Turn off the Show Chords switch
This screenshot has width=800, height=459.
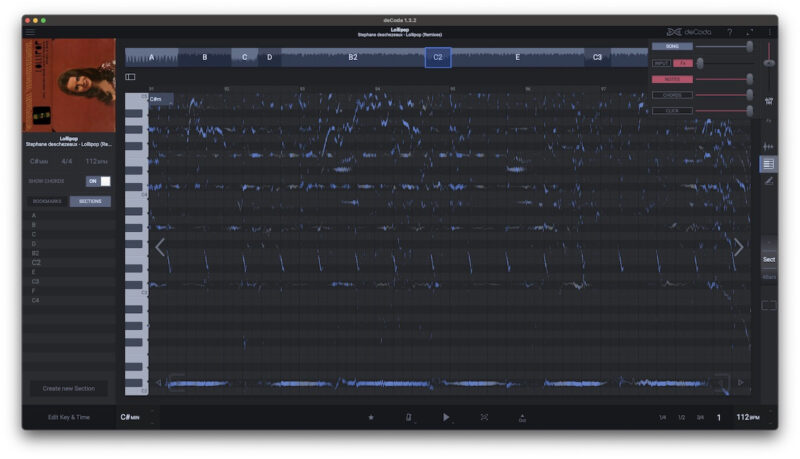point(98,181)
